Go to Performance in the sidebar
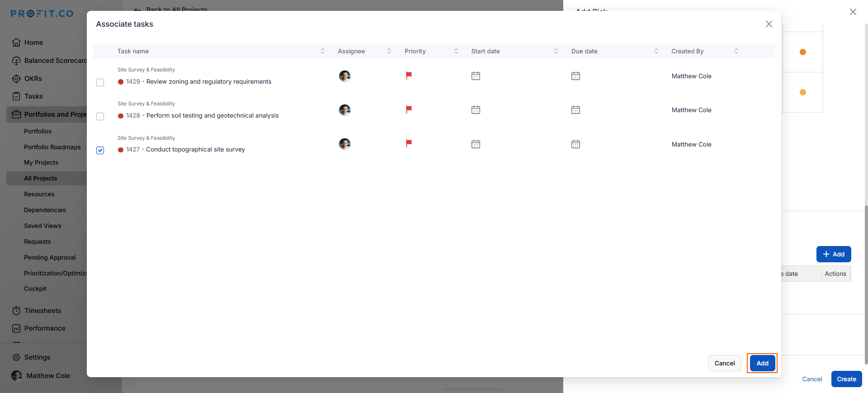 (44, 328)
